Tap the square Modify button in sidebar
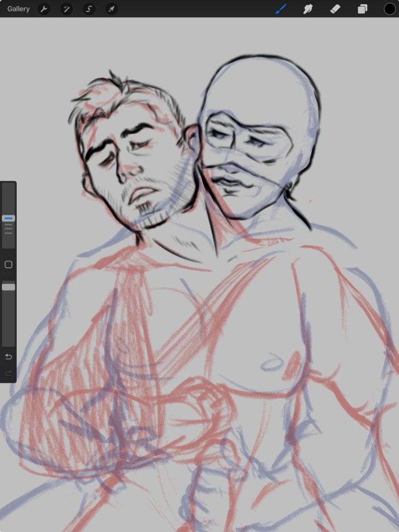 click(x=9, y=264)
